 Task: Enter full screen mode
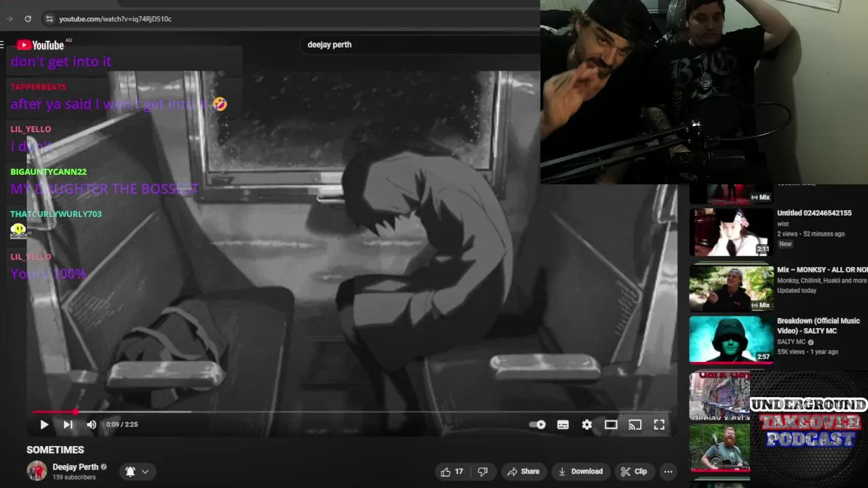tap(659, 425)
